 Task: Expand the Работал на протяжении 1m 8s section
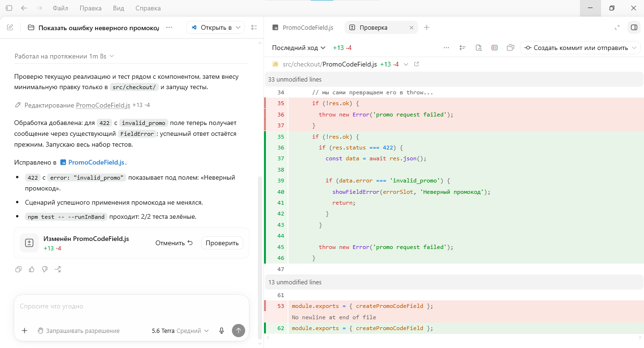click(x=64, y=56)
